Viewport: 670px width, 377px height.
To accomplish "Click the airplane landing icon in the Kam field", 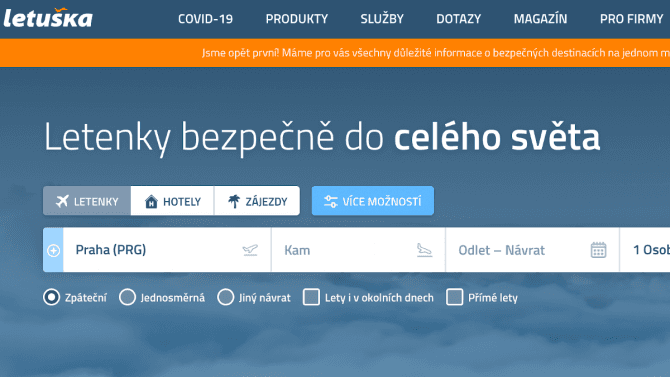I will pyautogui.click(x=424, y=250).
